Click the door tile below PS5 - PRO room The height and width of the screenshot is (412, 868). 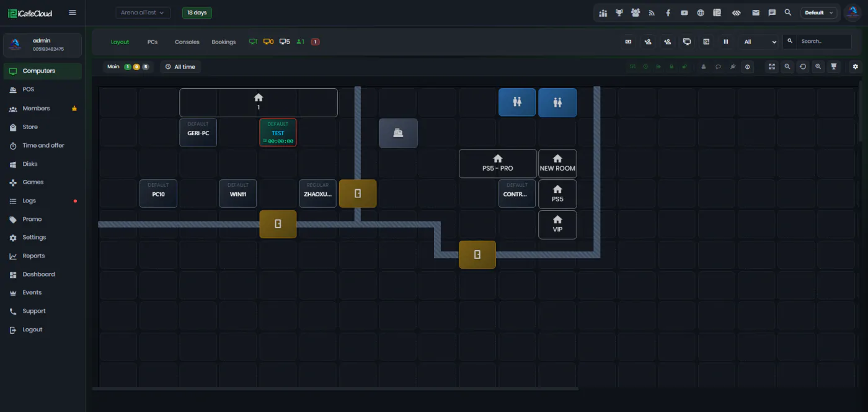(x=477, y=254)
